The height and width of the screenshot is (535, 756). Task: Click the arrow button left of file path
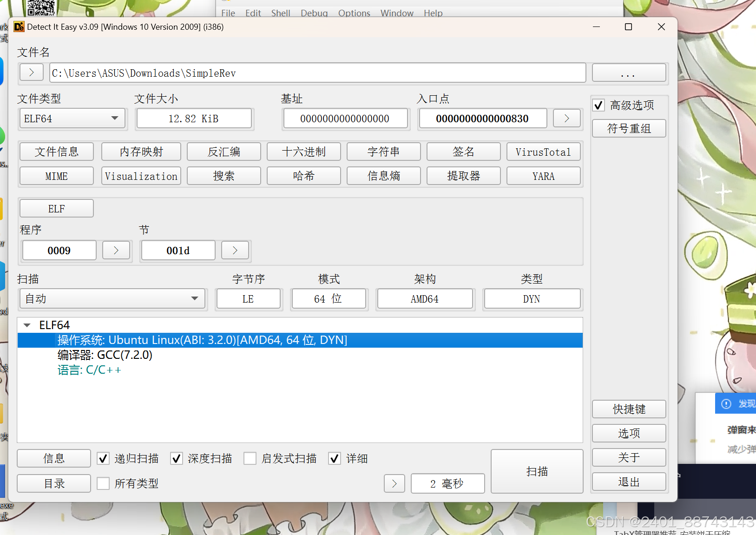pyautogui.click(x=32, y=73)
